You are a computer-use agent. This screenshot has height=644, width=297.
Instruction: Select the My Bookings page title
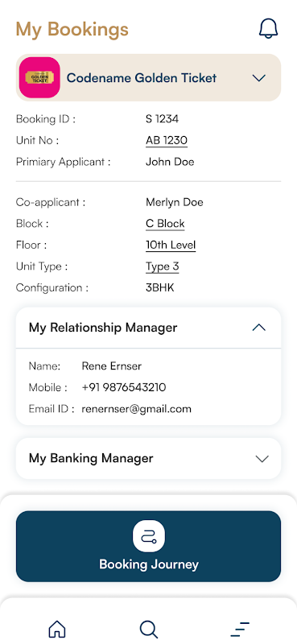point(72,29)
